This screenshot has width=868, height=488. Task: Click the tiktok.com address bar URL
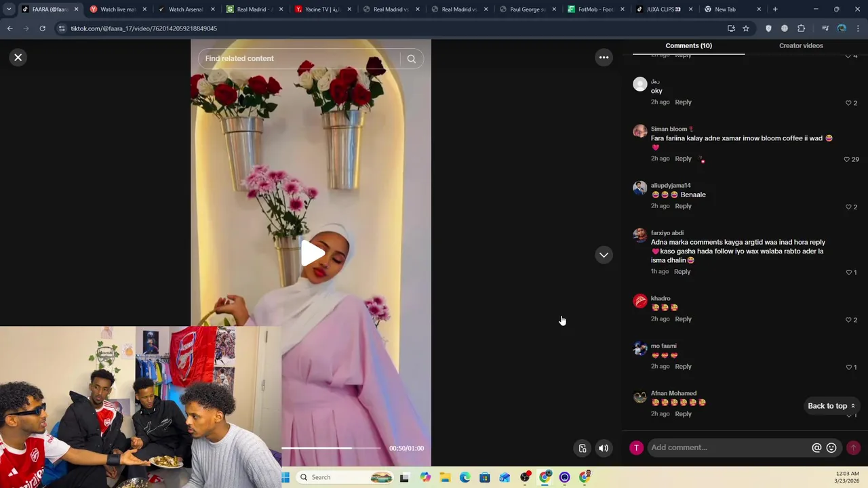[144, 28]
